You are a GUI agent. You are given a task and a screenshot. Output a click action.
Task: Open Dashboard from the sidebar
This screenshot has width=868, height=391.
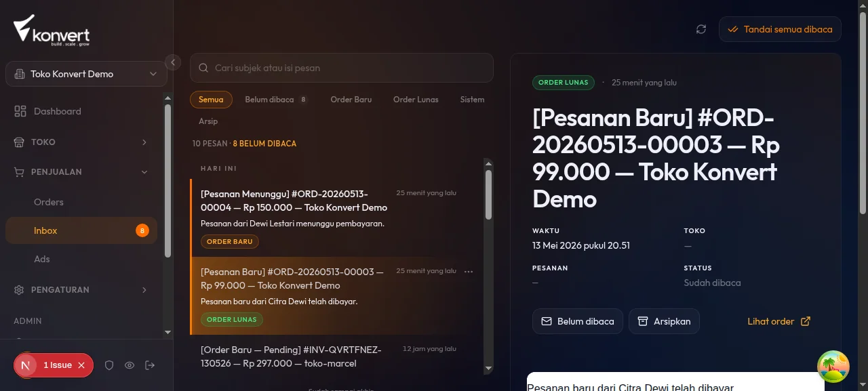pos(81,111)
